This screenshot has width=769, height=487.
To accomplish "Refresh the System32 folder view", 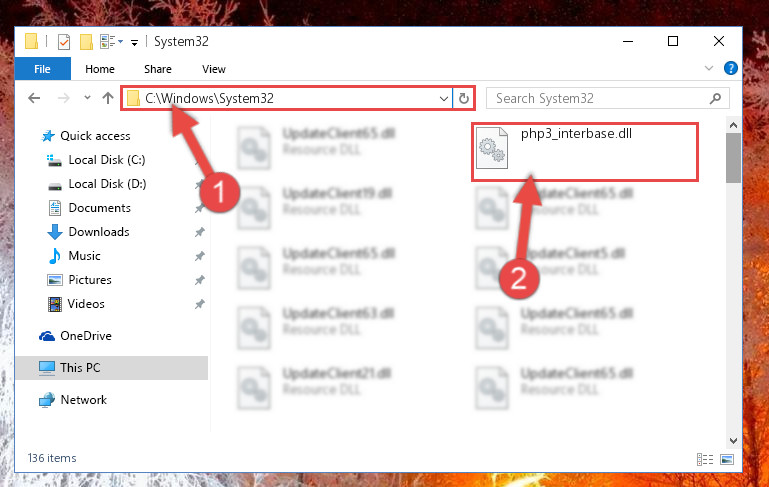I will click(463, 99).
